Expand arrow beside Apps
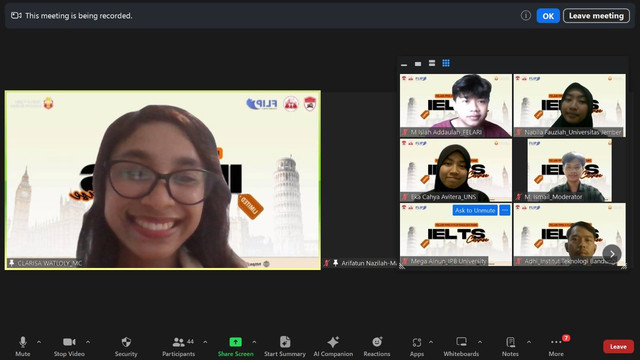Image resolution: width=640 pixels, height=360 pixels. pos(431,342)
